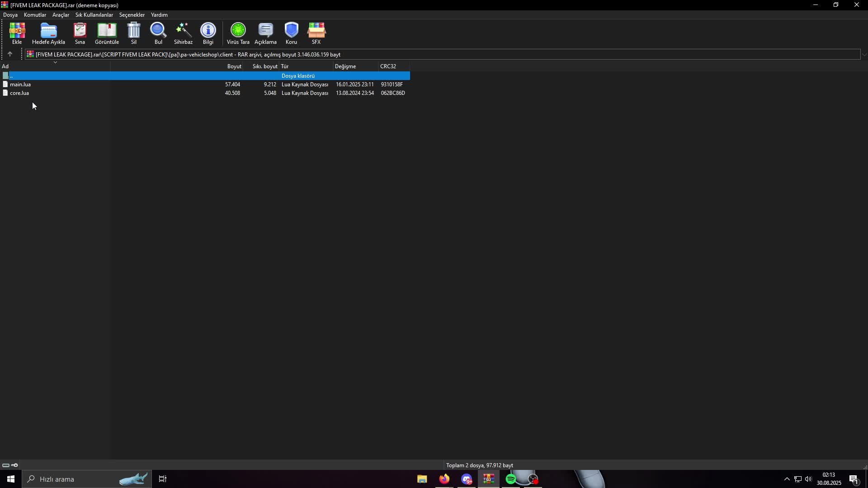Image resolution: width=868 pixels, height=488 pixels.
Task: Open Task View on the taskbar
Action: [163, 479]
